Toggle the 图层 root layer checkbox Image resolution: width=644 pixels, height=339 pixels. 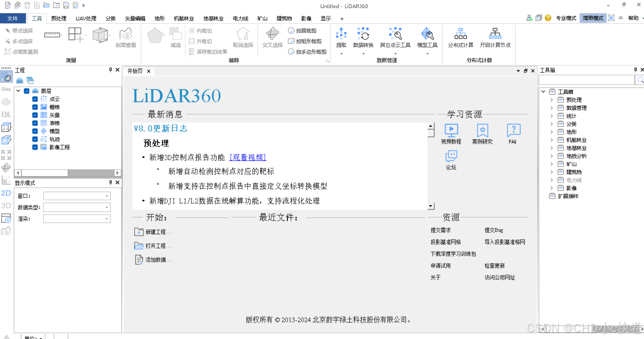pyautogui.click(x=27, y=91)
